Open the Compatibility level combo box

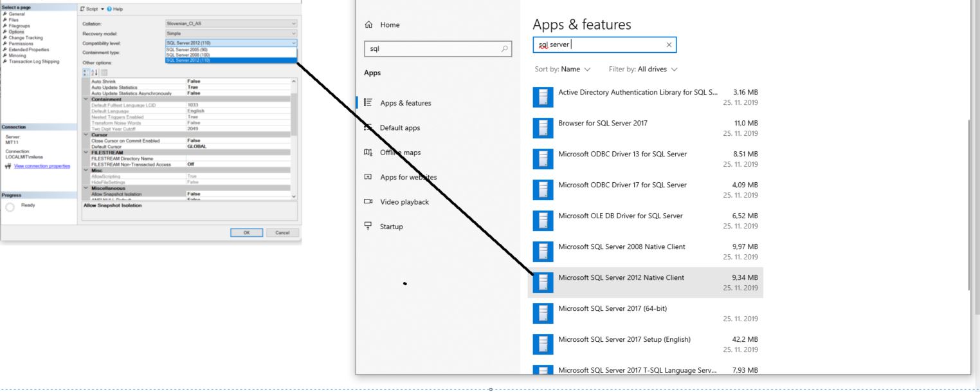click(x=231, y=42)
